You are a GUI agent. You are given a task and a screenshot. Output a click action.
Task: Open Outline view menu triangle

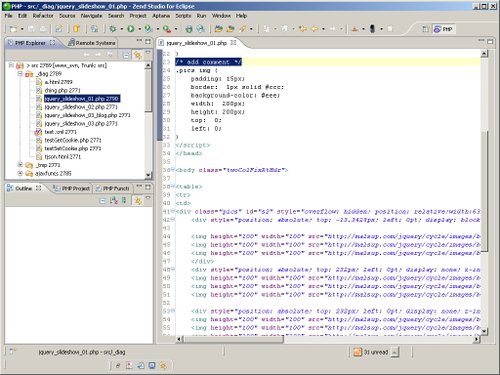pos(148,198)
